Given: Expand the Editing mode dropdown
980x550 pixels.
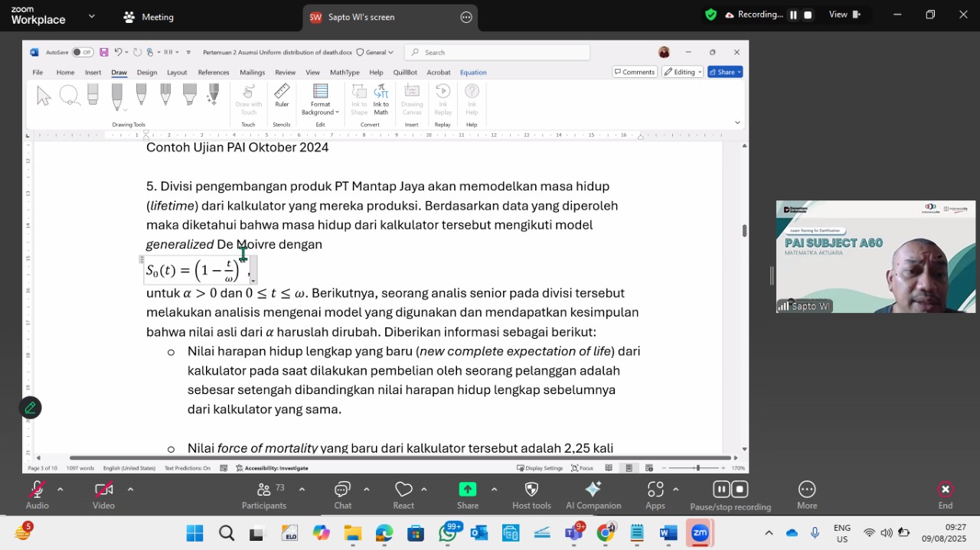Looking at the screenshot, I should pos(682,72).
